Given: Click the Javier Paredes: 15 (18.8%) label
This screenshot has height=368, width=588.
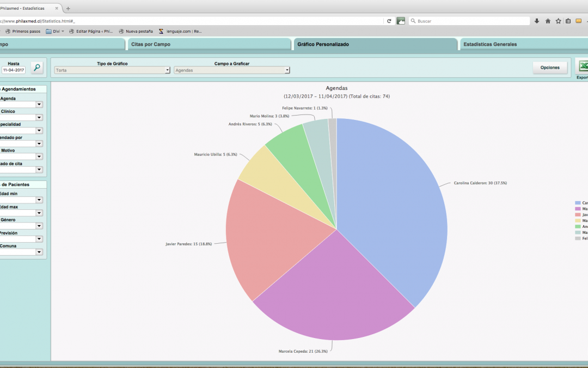Looking at the screenshot, I should point(188,244).
